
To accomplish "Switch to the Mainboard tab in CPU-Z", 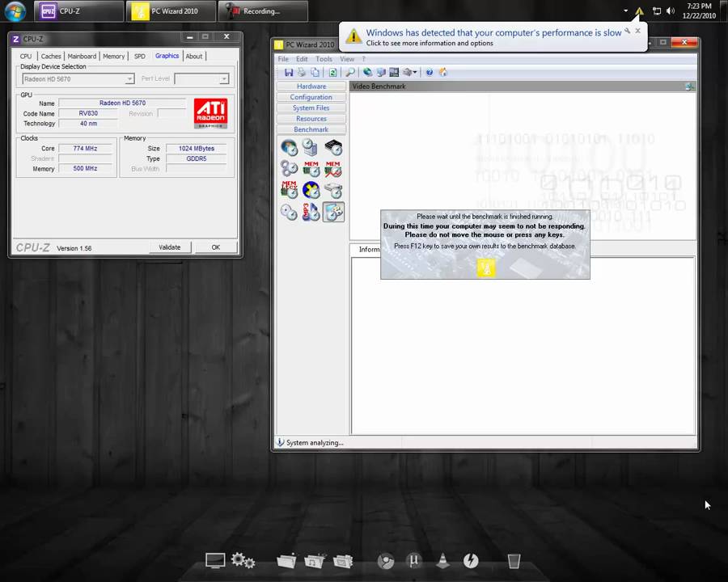I will pos(82,56).
